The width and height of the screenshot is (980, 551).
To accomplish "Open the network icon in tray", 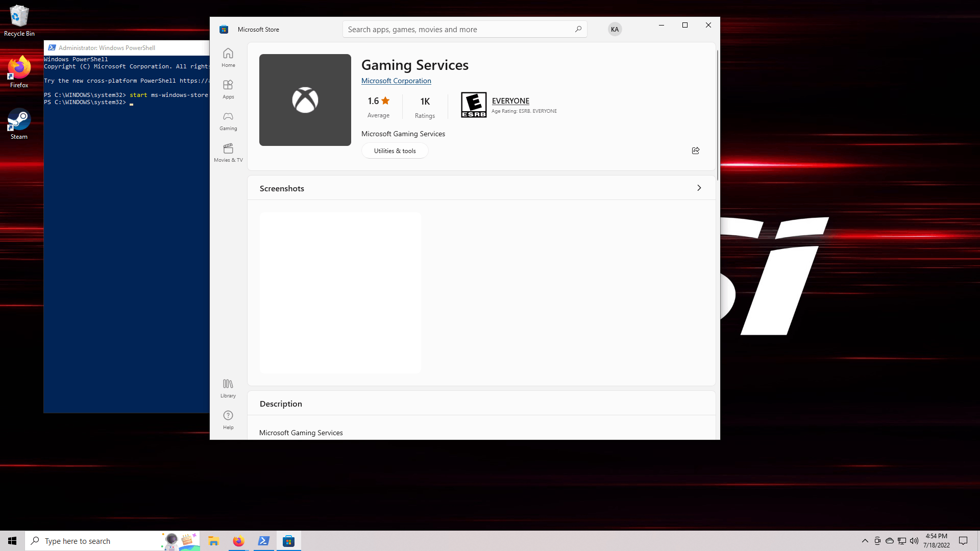I will (901, 541).
